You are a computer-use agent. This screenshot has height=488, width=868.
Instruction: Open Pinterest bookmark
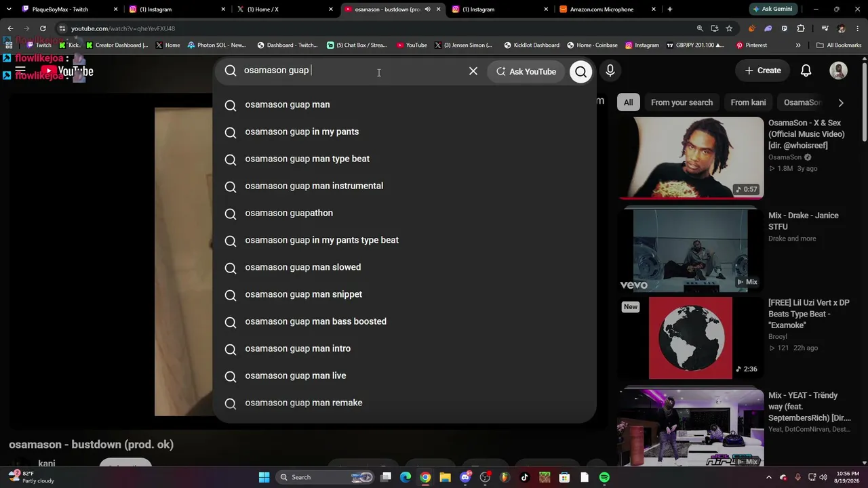[751, 45]
